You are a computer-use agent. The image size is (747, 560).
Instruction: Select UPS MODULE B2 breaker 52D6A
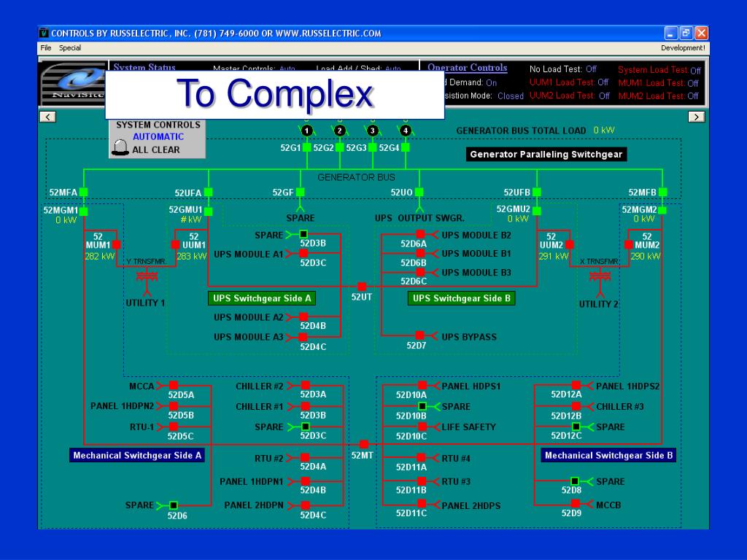pyautogui.click(x=420, y=234)
